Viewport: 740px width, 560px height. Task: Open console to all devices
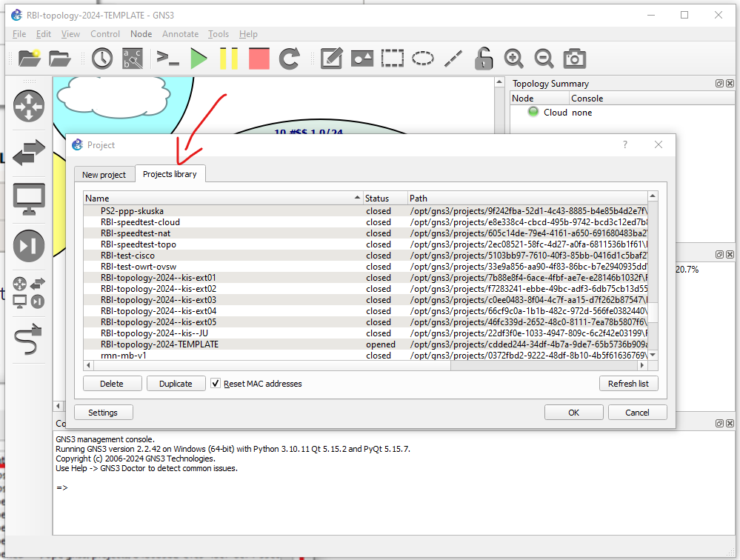coord(167,59)
